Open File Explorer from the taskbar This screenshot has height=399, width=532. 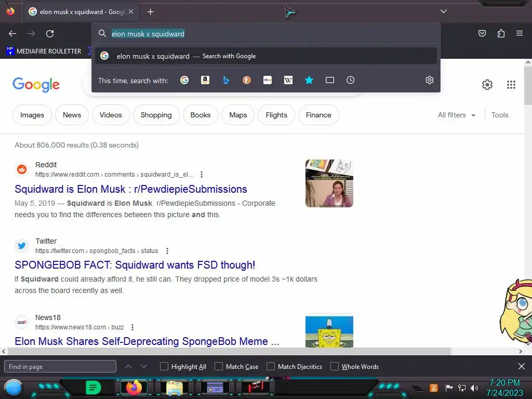coord(175,388)
